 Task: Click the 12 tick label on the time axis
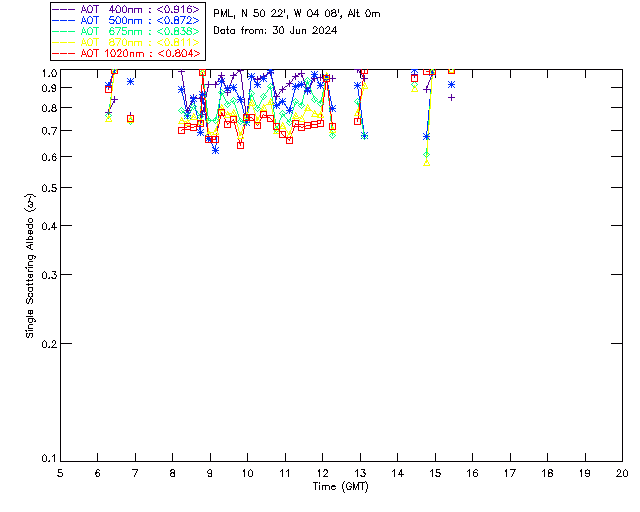coord(322,472)
